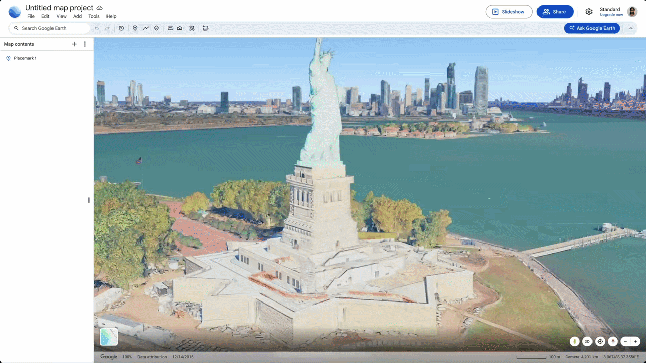Open settings gear icon
This screenshot has width=646, height=363.
589,12
